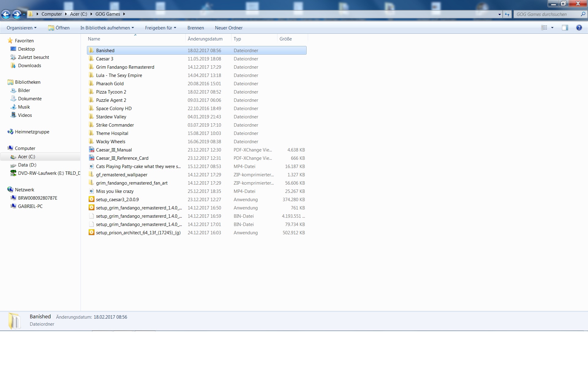Image resolution: width=588 pixels, height=368 pixels.
Task: Select Bilder library in navigation pane
Action: coord(24,90)
